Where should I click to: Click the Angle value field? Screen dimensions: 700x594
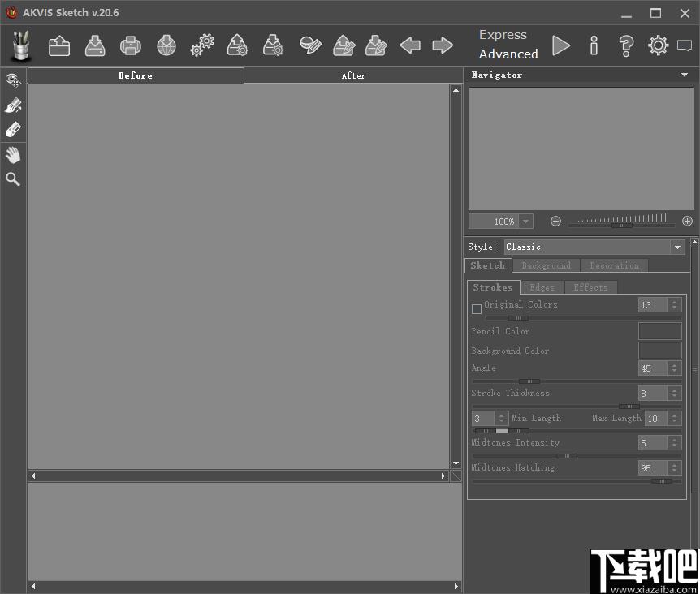pos(653,368)
